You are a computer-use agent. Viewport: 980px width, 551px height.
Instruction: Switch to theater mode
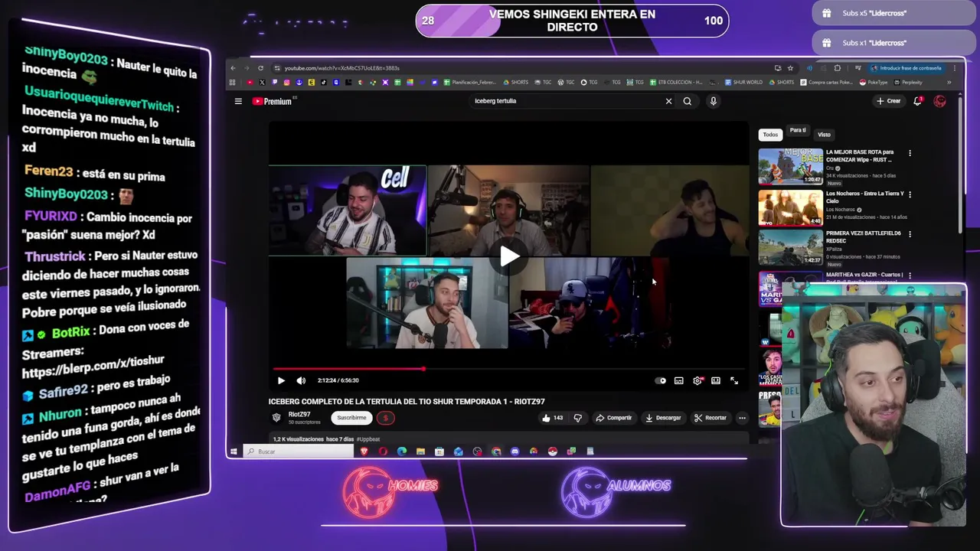click(x=716, y=380)
